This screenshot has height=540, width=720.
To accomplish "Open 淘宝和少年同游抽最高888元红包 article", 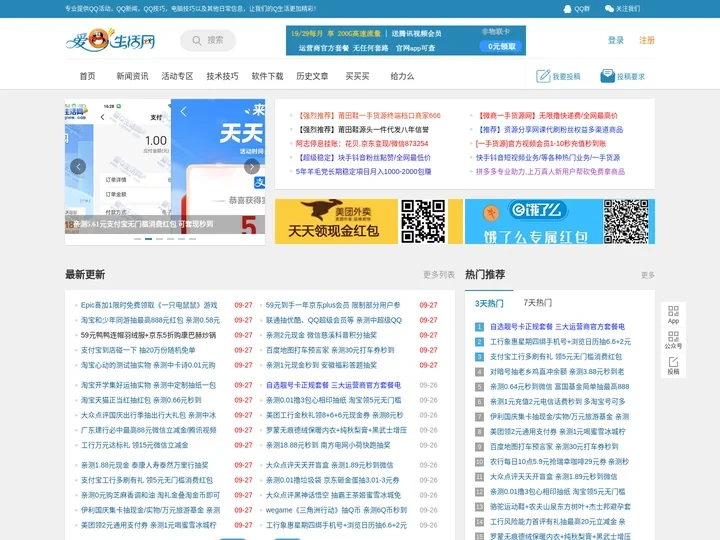I will point(150,320).
